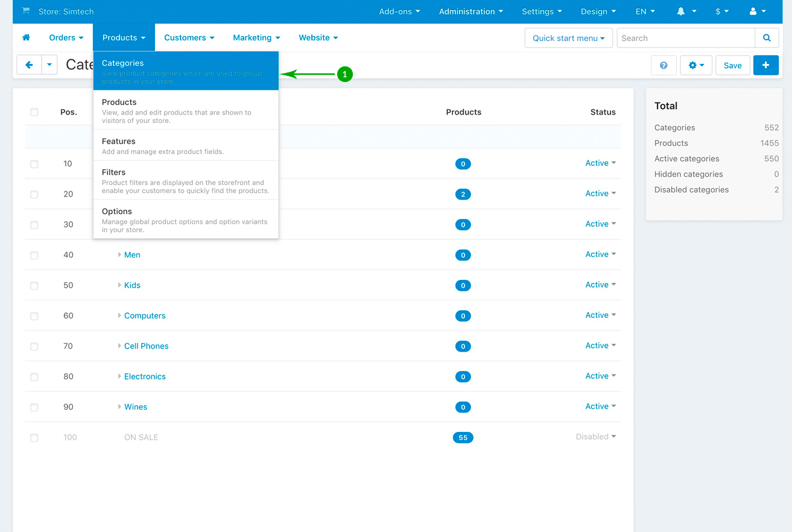Open the Quick start menu dropdown
The width and height of the screenshot is (792, 532).
pos(568,38)
